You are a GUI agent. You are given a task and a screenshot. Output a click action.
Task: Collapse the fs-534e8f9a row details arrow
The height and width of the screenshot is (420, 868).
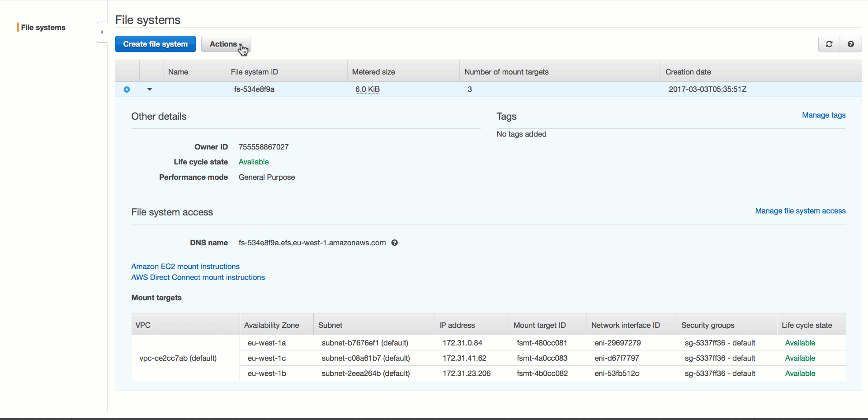(x=150, y=89)
